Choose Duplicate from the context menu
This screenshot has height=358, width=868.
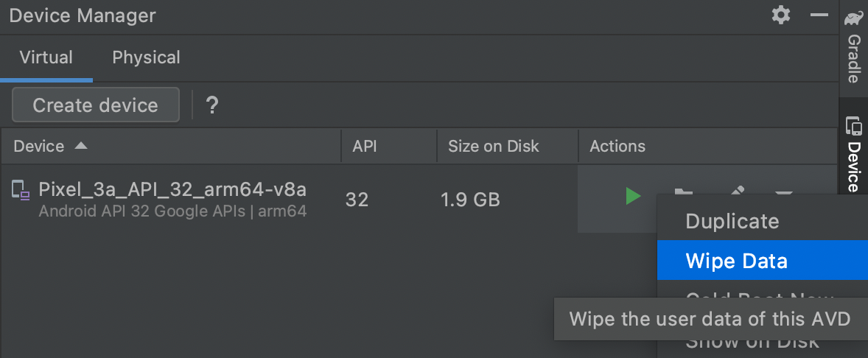point(732,222)
